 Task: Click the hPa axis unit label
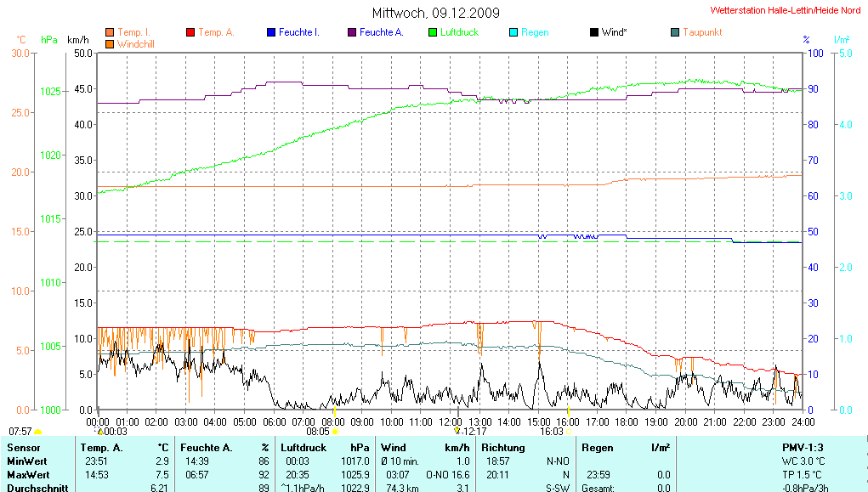48,40
